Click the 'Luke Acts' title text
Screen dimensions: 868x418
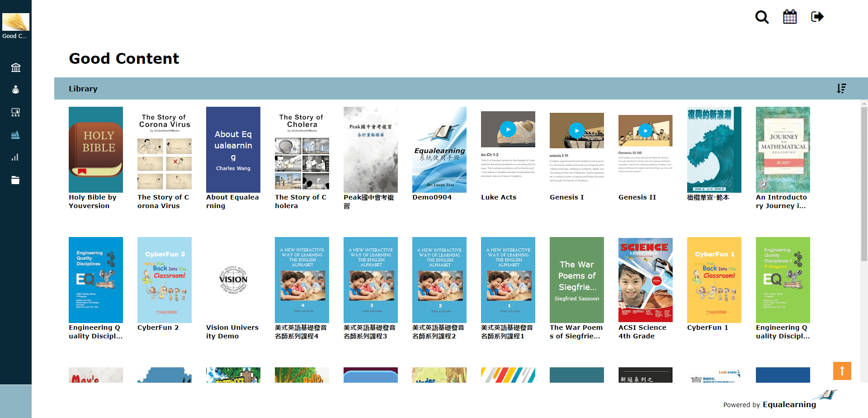(x=499, y=197)
